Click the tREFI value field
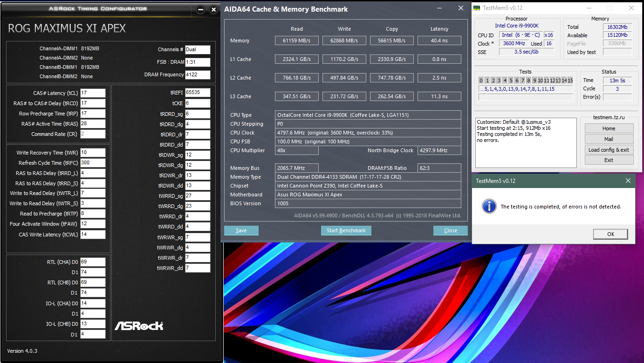 point(198,93)
